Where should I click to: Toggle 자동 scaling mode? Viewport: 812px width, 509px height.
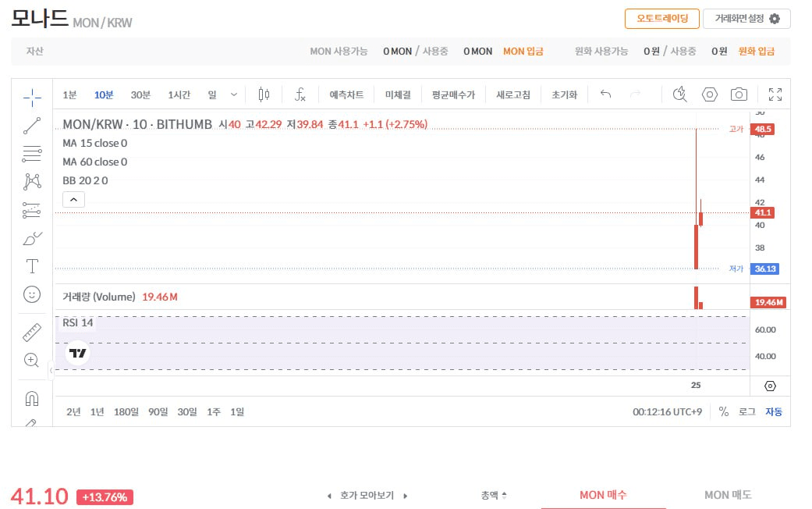tap(773, 412)
